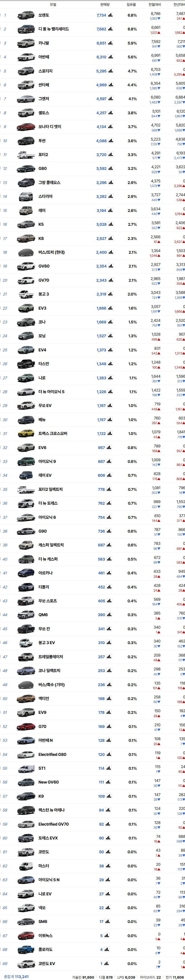This screenshot has width=185, height=980.
Task: Select the 점유율 column header
Action: pyautogui.click(x=131, y=4)
